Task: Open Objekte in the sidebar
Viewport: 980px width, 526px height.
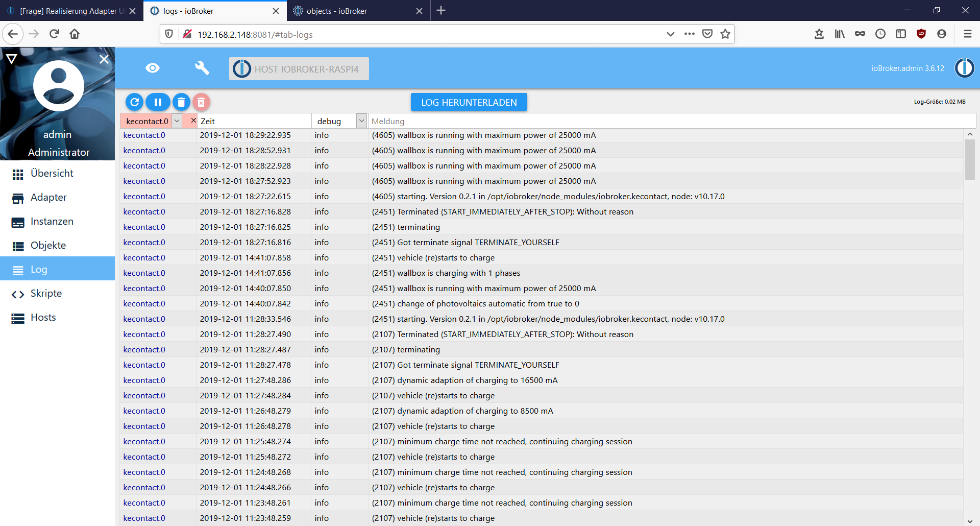Action: tap(57, 246)
